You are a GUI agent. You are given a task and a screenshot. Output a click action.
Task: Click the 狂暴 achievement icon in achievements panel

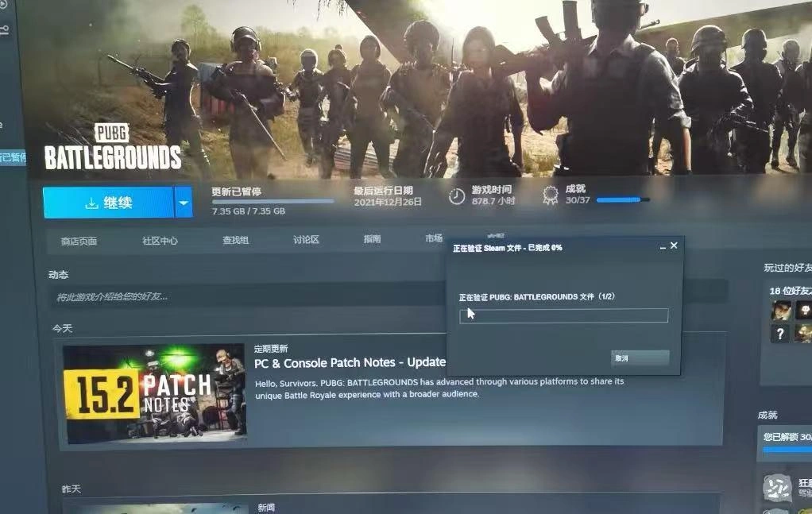(x=776, y=488)
